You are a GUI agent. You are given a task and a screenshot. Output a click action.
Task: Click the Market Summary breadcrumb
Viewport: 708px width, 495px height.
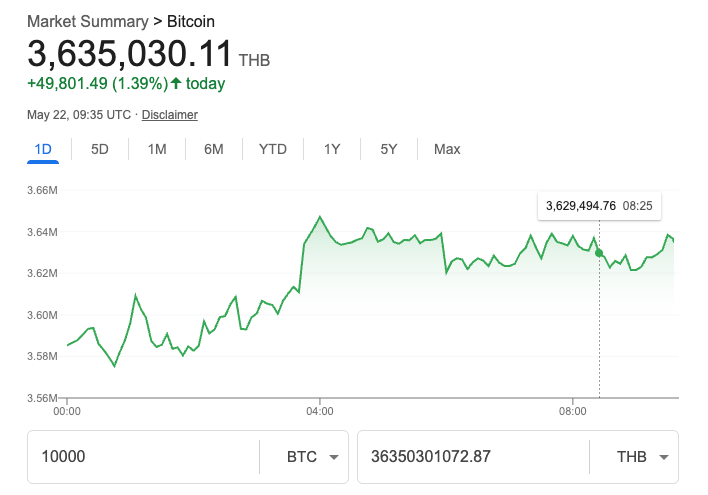click(88, 22)
